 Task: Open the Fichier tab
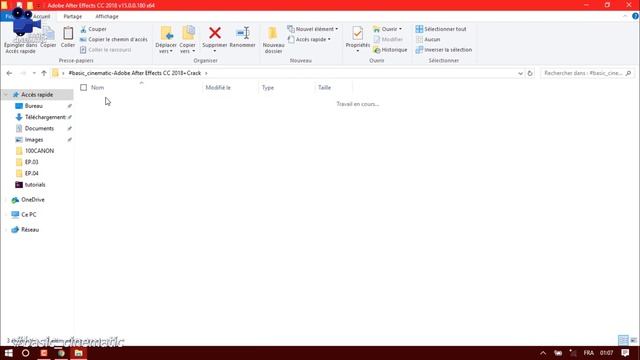8,16
